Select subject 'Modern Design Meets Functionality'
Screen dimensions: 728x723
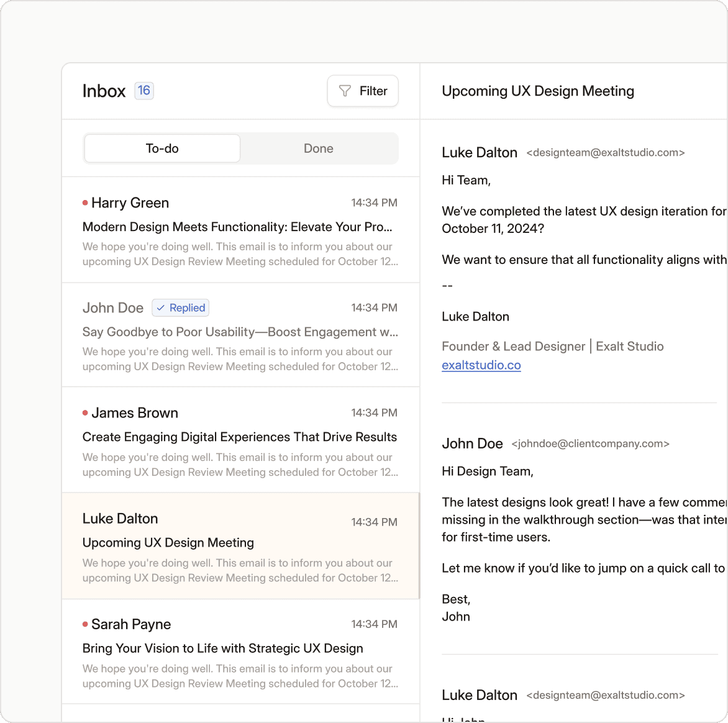click(237, 227)
